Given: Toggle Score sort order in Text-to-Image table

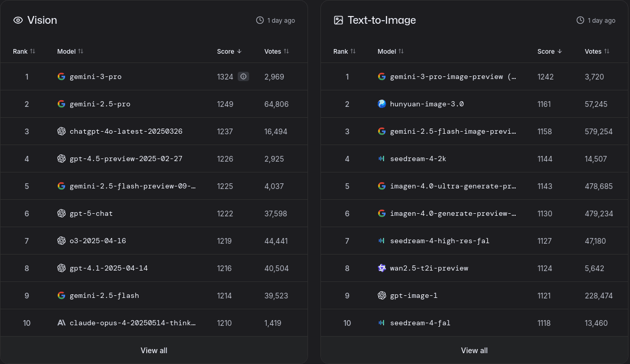Looking at the screenshot, I should 550,51.
